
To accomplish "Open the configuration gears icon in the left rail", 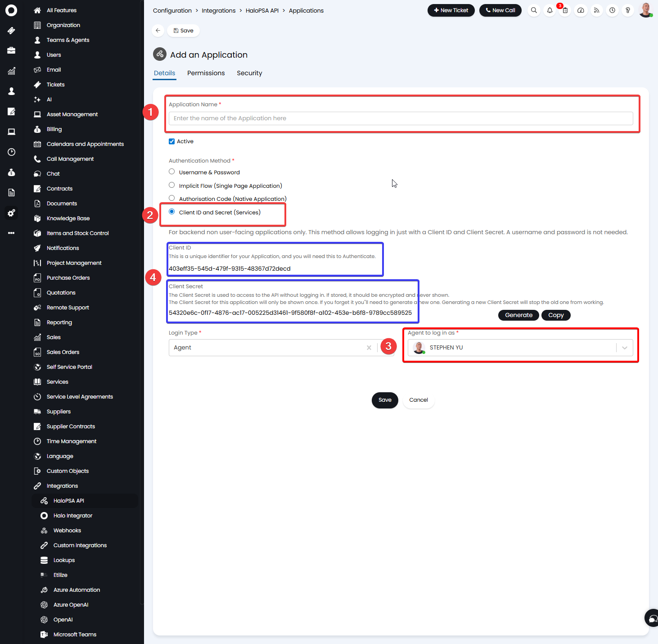I will pos(11,213).
